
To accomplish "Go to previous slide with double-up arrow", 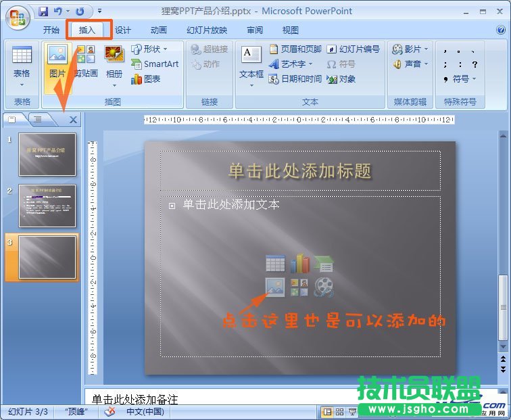I will [503, 359].
